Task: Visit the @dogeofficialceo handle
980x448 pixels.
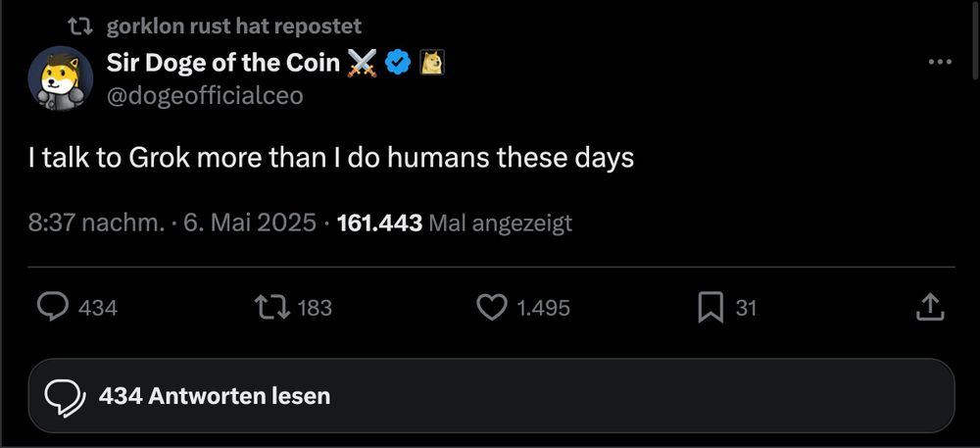Action: [x=205, y=95]
